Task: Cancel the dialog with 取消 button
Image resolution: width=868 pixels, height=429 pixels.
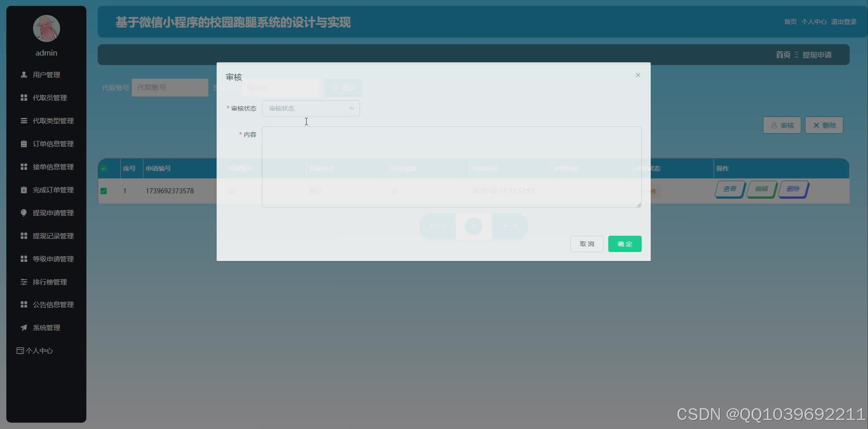Action: click(x=586, y=243)
